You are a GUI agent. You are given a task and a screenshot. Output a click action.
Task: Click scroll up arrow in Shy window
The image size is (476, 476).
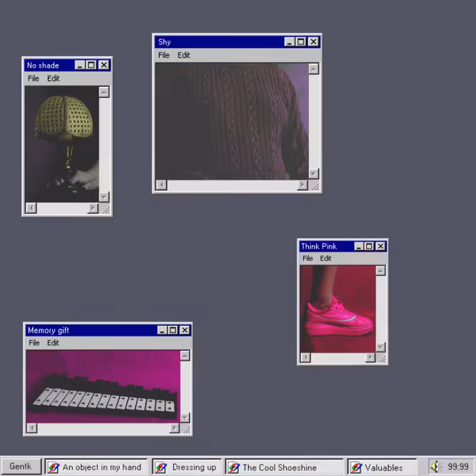tap(314, 69)
